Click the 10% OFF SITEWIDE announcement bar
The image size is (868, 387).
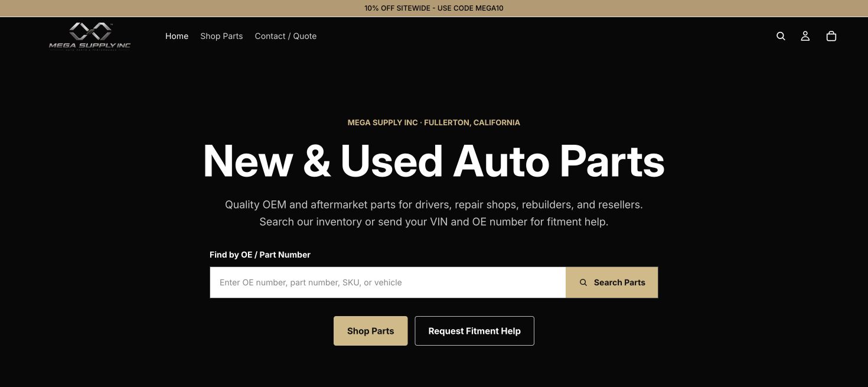pos(434,8)
